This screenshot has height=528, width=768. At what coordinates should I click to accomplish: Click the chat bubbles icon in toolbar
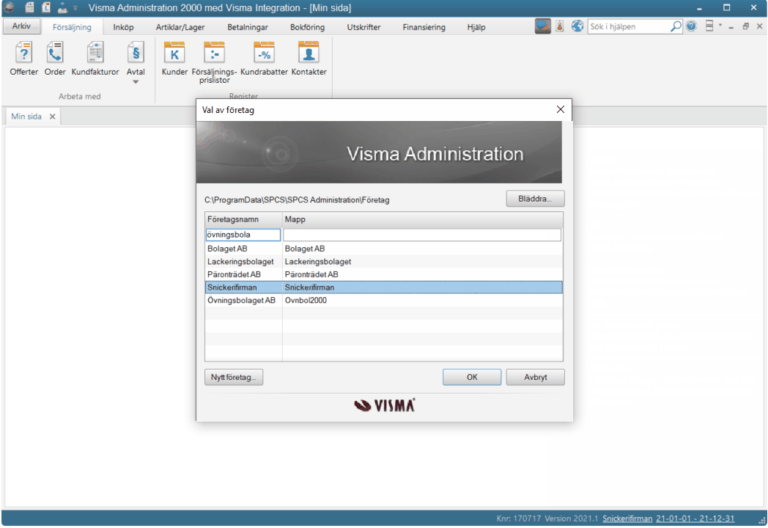pos(542,26)
